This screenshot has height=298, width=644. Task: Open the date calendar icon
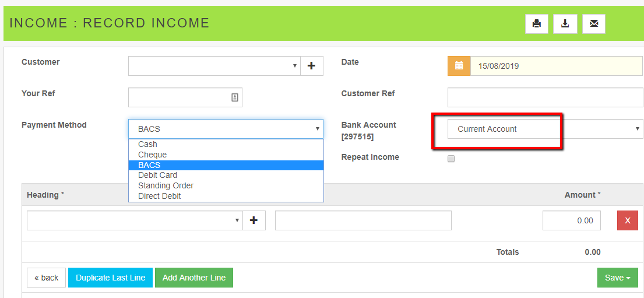(459, 66)
